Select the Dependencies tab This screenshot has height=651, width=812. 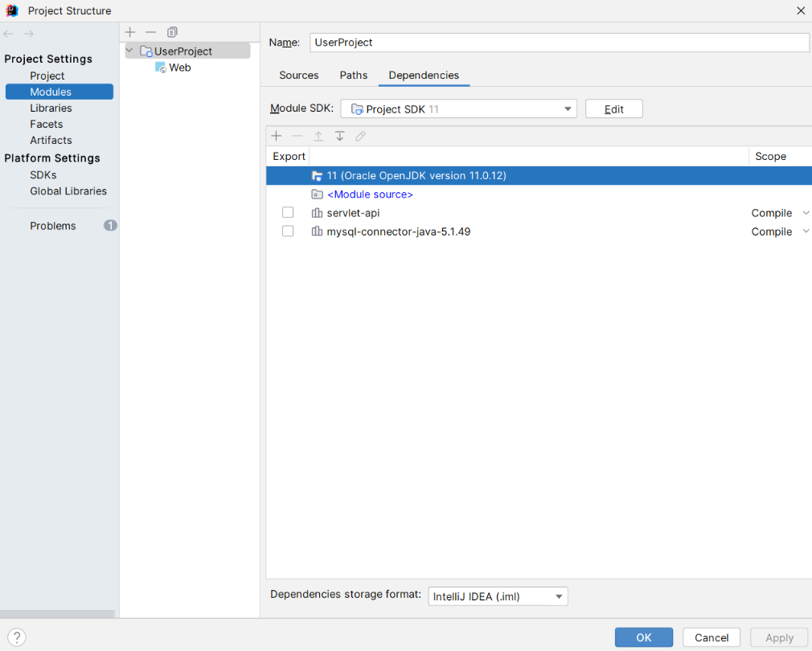(424, 75)
